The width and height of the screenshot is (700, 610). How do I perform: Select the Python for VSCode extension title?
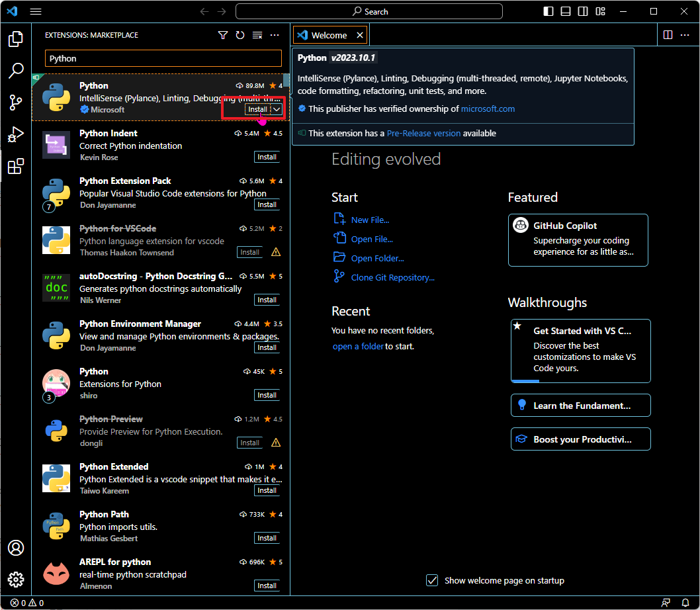pyautogui.click(x=118, y=229)
